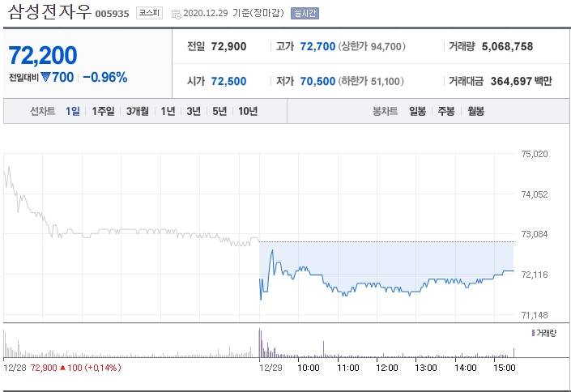Click the 14:00 time axis label
Viewport: 571px width, 392px height.
466,368
